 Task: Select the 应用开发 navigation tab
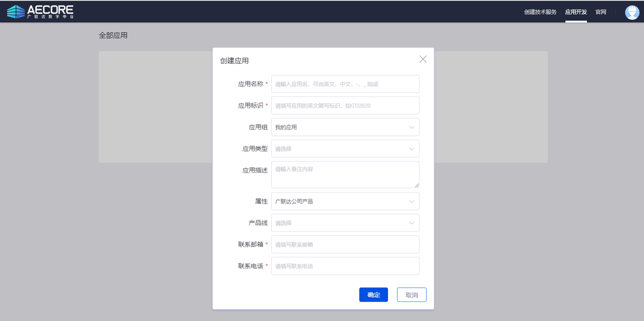pos(576,12)
